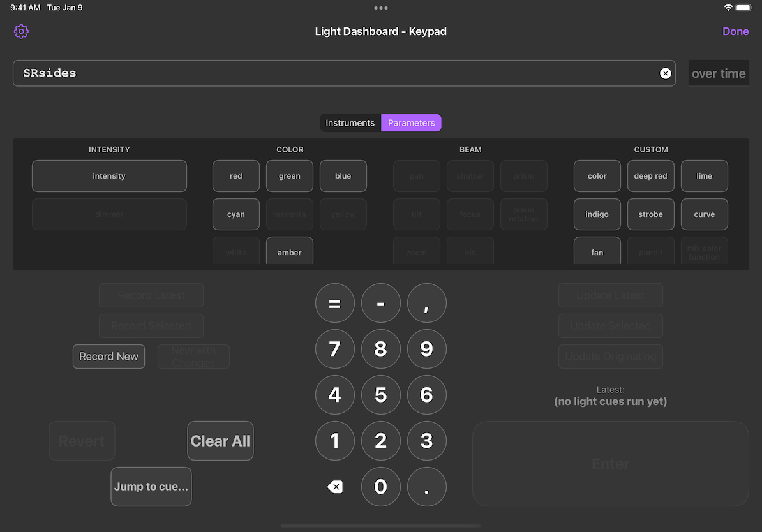Screen dimensions: 762x532
Task: Select the over time option
Action: [x=719, y=73]
